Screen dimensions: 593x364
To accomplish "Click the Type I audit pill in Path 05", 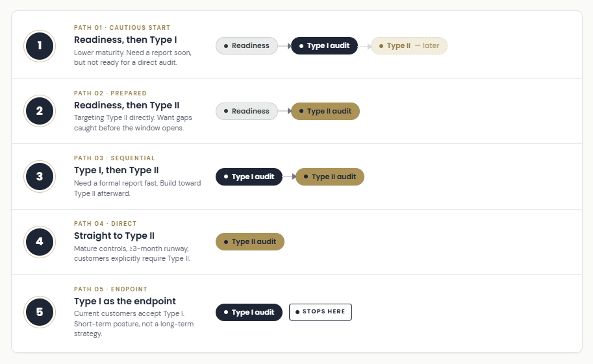I will (x=249, y=312).
